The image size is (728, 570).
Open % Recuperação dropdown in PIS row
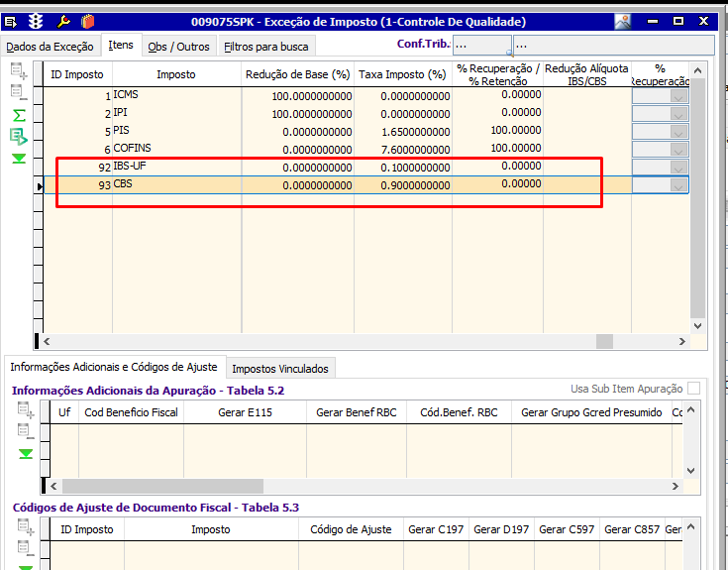(678, 132)
